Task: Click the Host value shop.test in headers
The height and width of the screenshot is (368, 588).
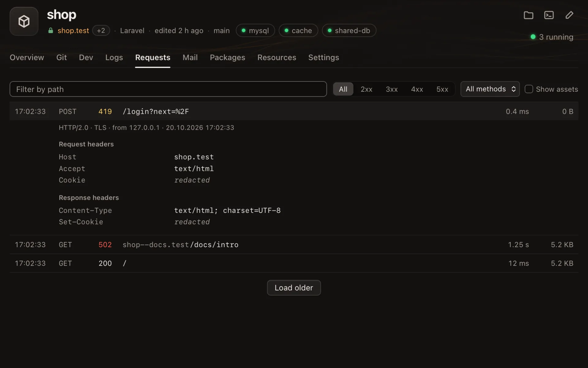Action: [194, 157]
